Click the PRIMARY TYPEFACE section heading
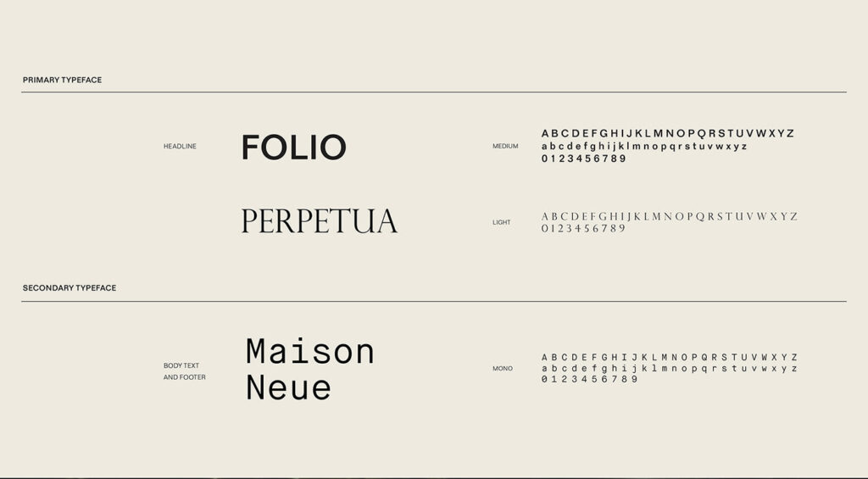This screenshot has width=868, height=479. [62, 80]
